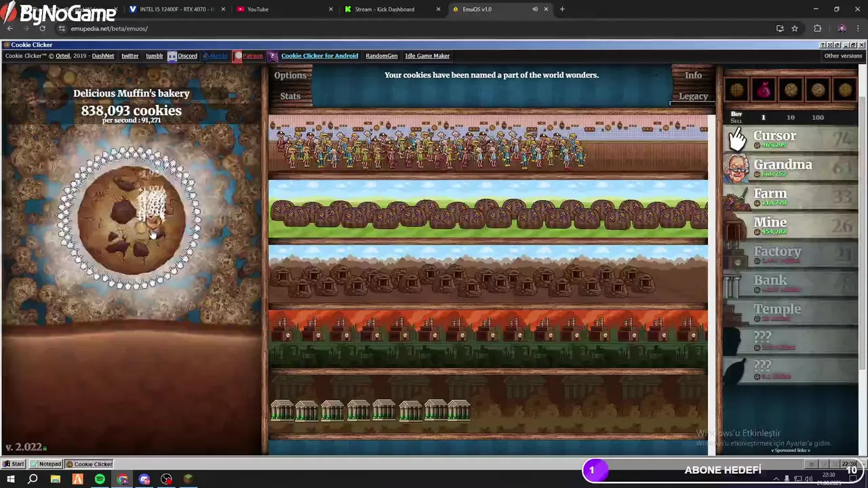The image size is (868, 488).
Task: Click the farm row in the buildings view
Action: (488, 209)
